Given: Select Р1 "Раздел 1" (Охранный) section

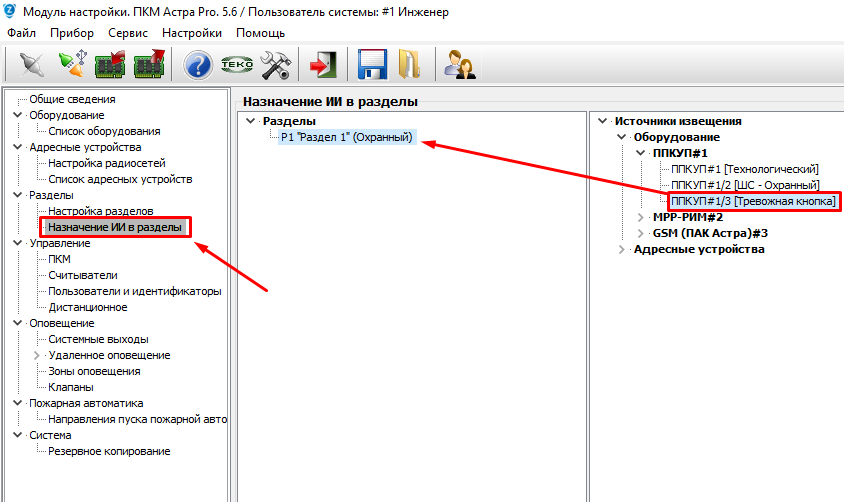Looking at the screenshot, I should click(x=346, y=137).
